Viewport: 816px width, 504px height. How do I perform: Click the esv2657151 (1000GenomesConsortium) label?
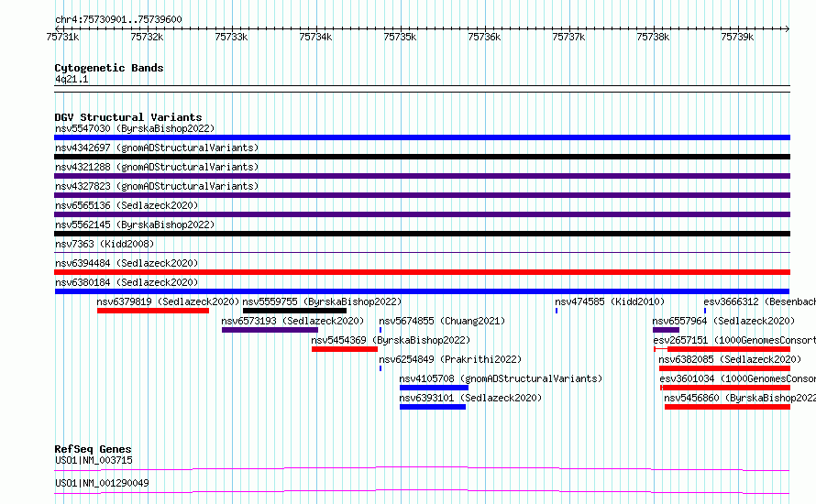pos(734,340)
